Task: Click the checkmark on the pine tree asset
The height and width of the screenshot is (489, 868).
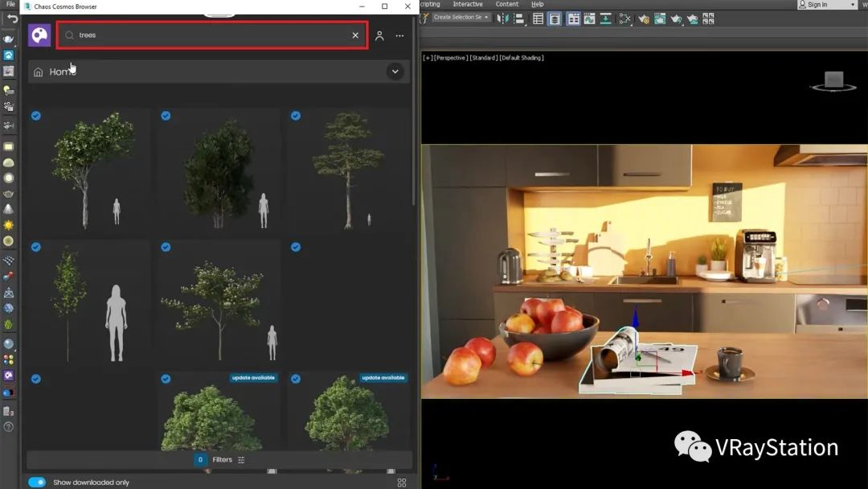Action: [296, 116]
